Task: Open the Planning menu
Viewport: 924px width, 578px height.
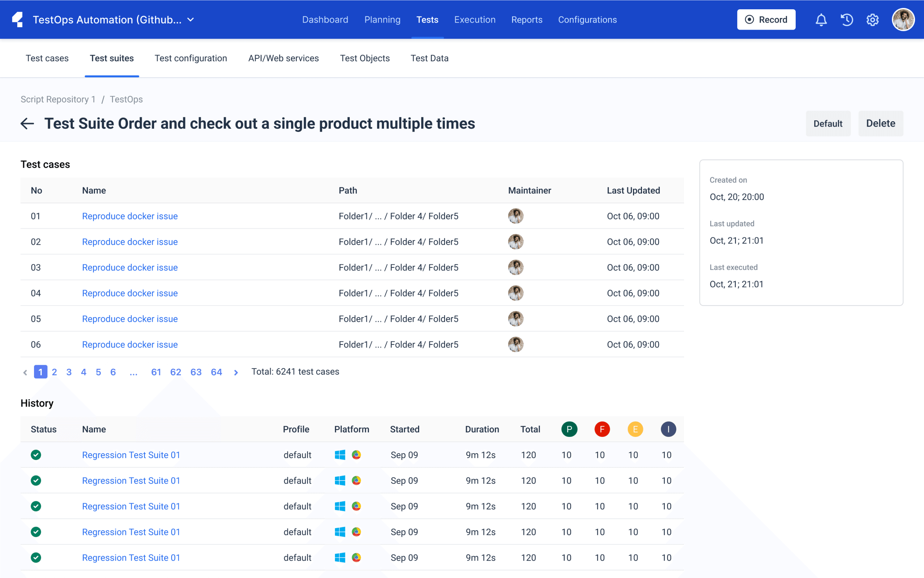Action: coord(382,19)
